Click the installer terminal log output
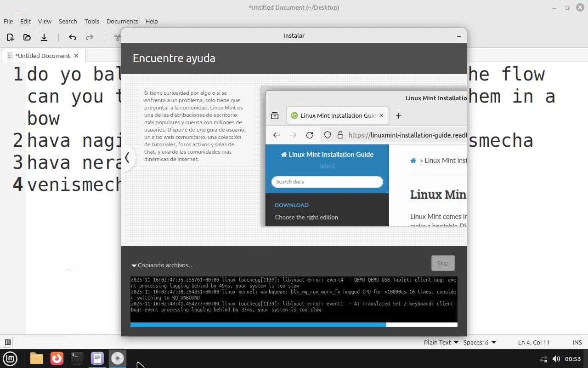 pyautogui.click(x=294, y=299)
